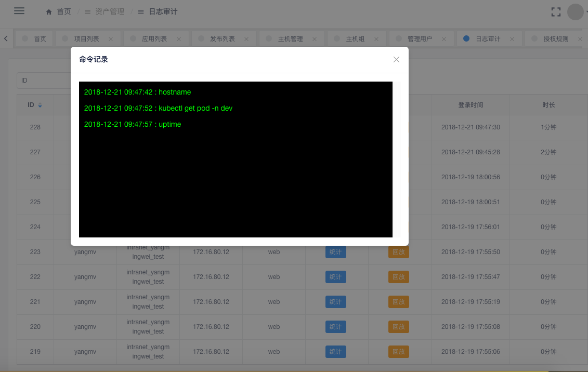Close the 命令记录 dialog
This screenshot has width=588, height=372.
(x=396, y=60)
